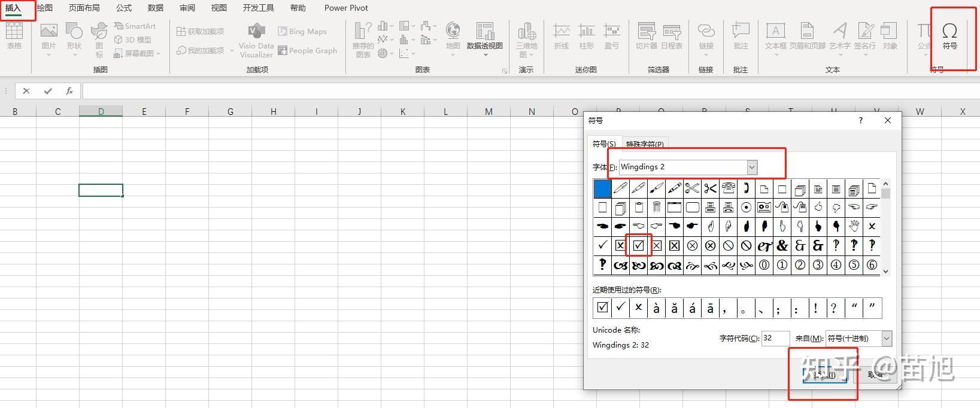The width and height of the screenshot is (980, 408).
Task: Click the 字符代码 character code field
Action: coord(775,339)
